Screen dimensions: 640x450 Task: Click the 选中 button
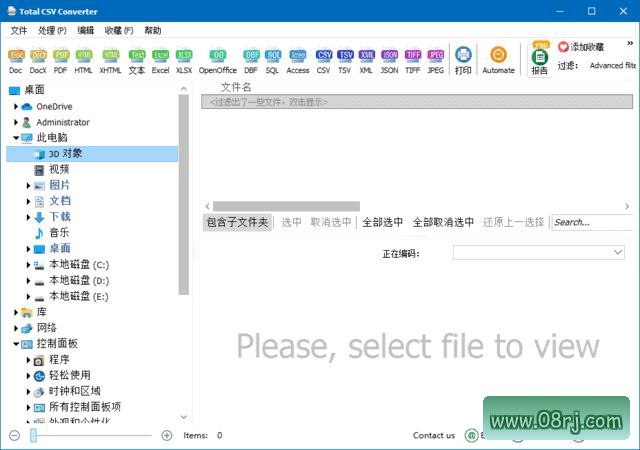point(291,222)
